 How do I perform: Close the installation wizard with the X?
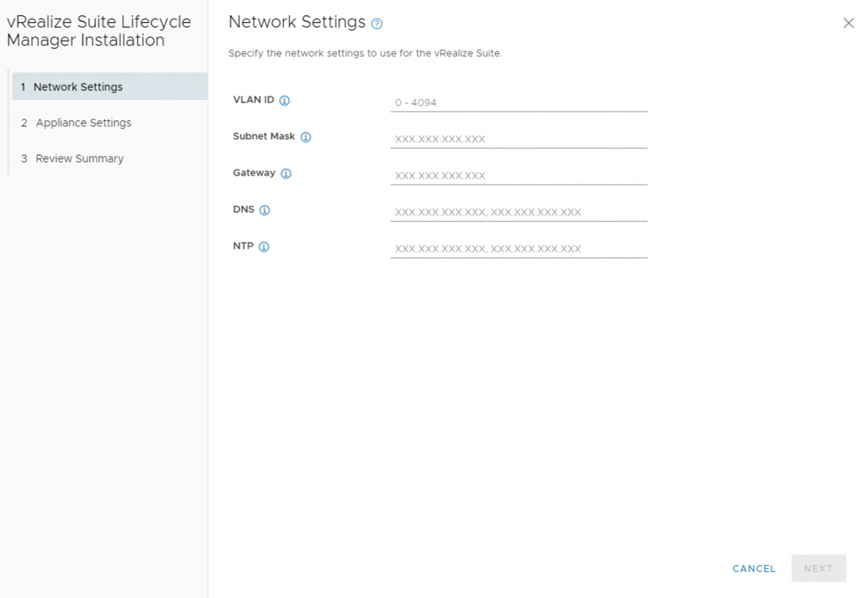pyautogui.click(x=849, y=24)
